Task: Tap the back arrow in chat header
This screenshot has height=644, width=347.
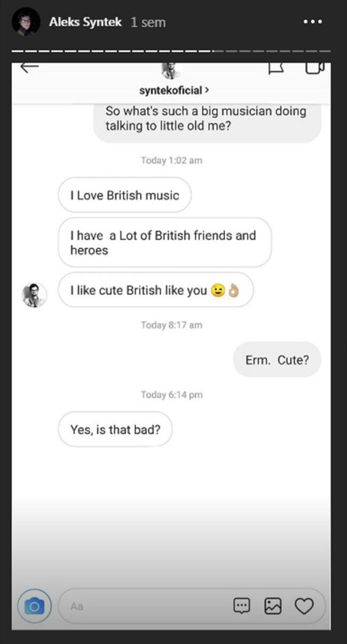Action: 30,67
